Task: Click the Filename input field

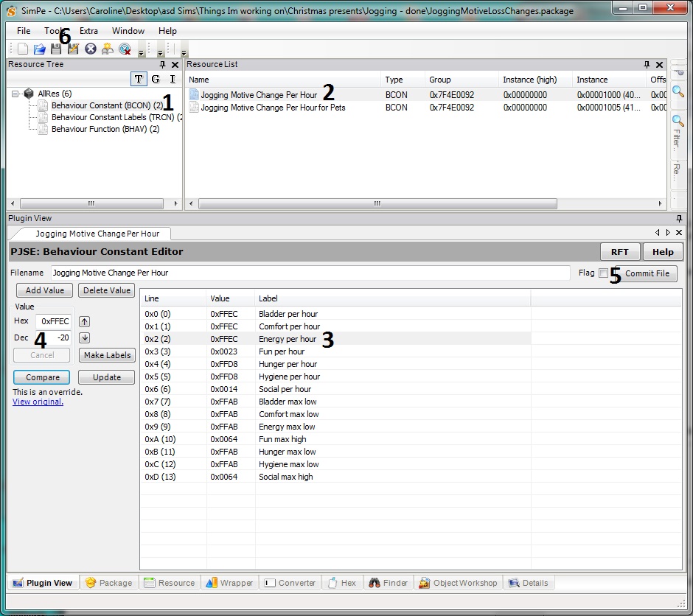Action: [310, 273]
